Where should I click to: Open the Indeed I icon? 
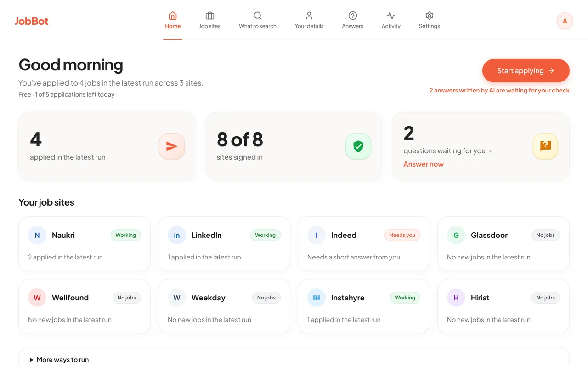point(317,235)
